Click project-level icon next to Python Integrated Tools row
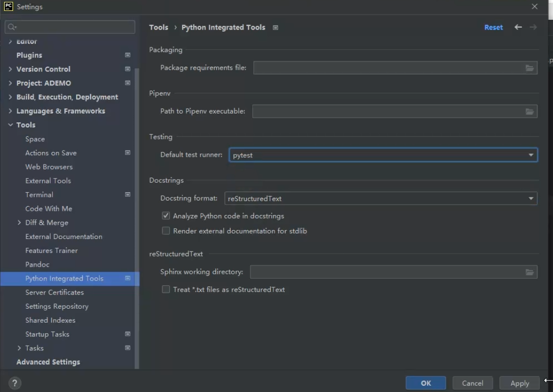This screenshot has height=392, width=553. tap(128, 279)
